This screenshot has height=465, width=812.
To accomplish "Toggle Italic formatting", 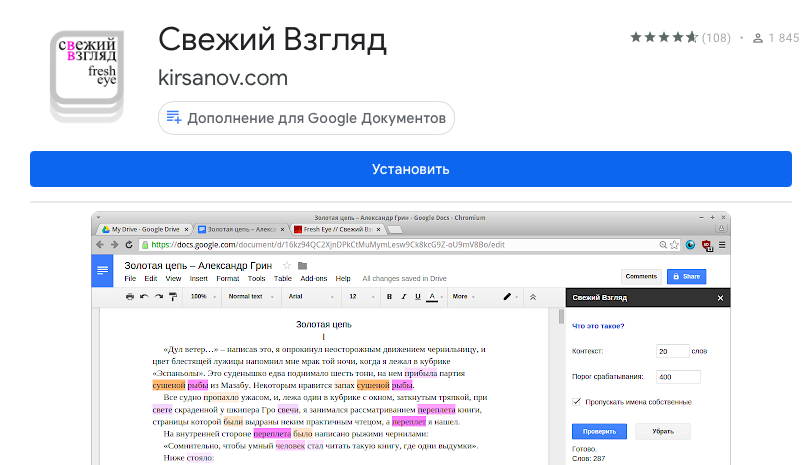I will tap(403, 297).
